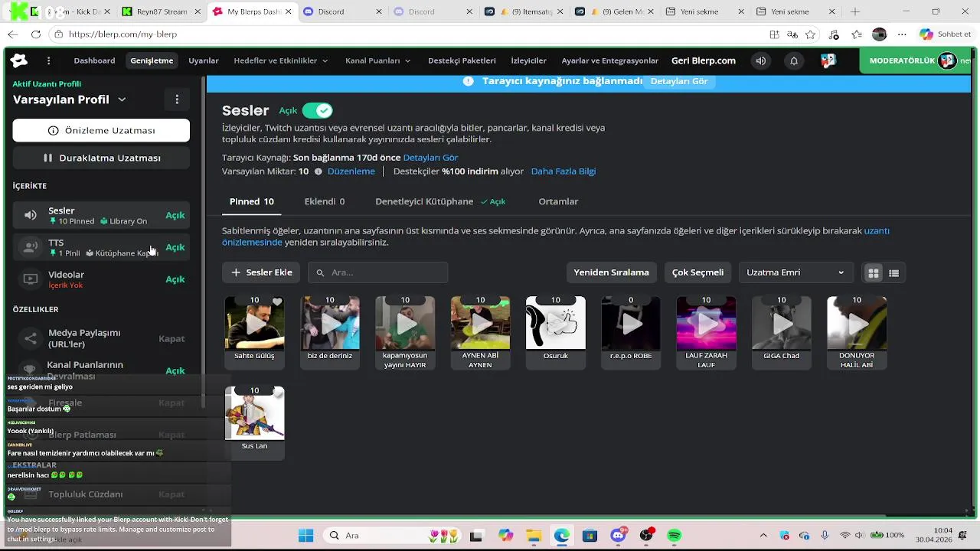
Task: Open the Daha Fazla Bilgi link
Action: [563, 171]
